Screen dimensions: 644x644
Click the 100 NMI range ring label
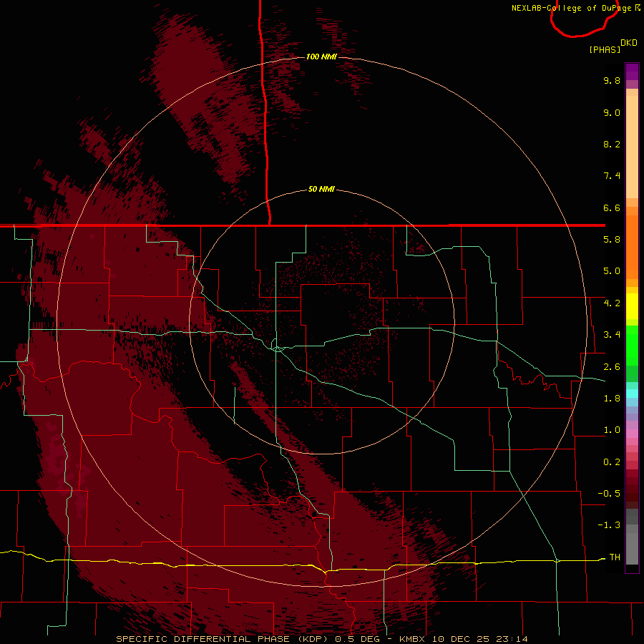tap(321, 57)
